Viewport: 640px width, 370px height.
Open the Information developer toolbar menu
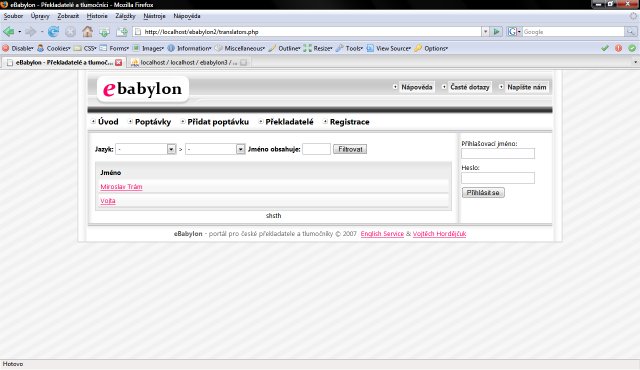click(189, 48)
